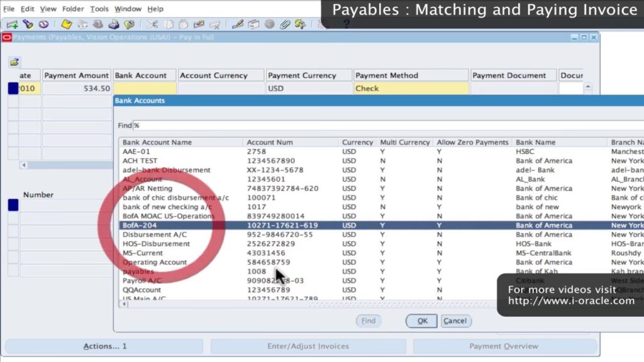This screenshot has width=644, height=362.
Task: Cancel the Bank Accounts dialog
Action: 455,321
